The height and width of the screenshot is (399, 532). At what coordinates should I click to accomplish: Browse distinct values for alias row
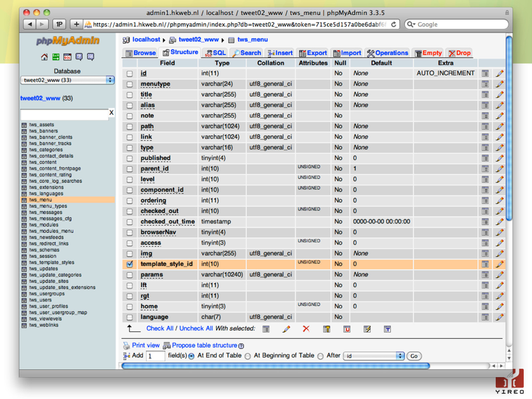tap(485, 105)
